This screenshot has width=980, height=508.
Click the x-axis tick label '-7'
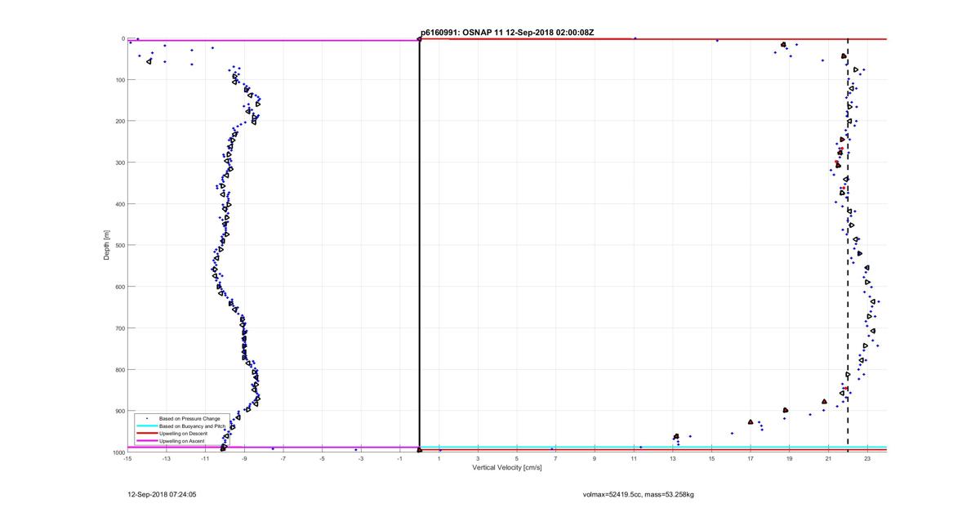(283, 459)
